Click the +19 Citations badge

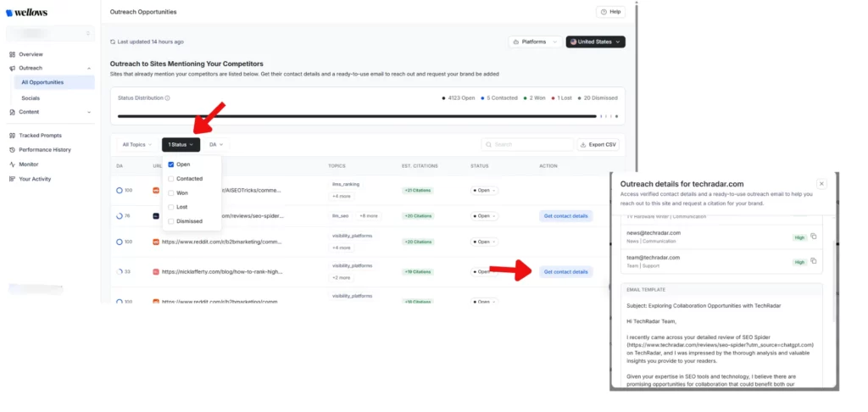[x=417, y=272]
